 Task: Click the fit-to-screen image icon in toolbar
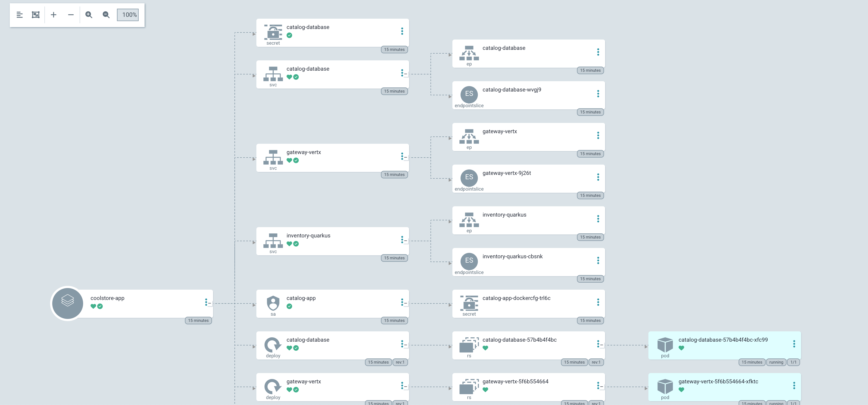tap(36, 15)
